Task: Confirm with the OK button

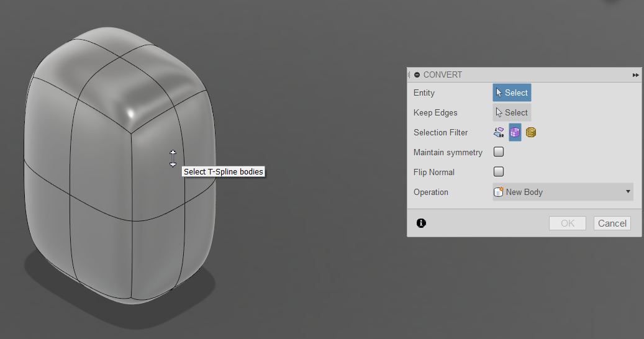Action: (x=568, y=224)
